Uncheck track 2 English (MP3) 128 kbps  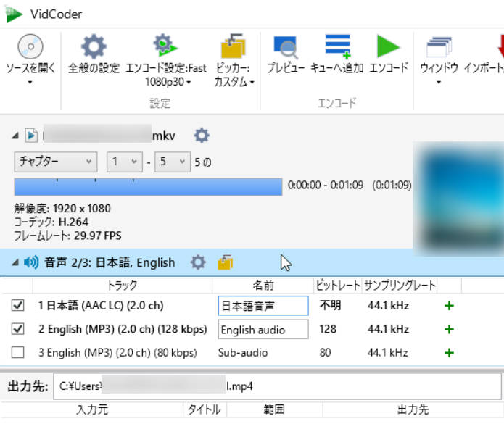[x=17, y=329]
